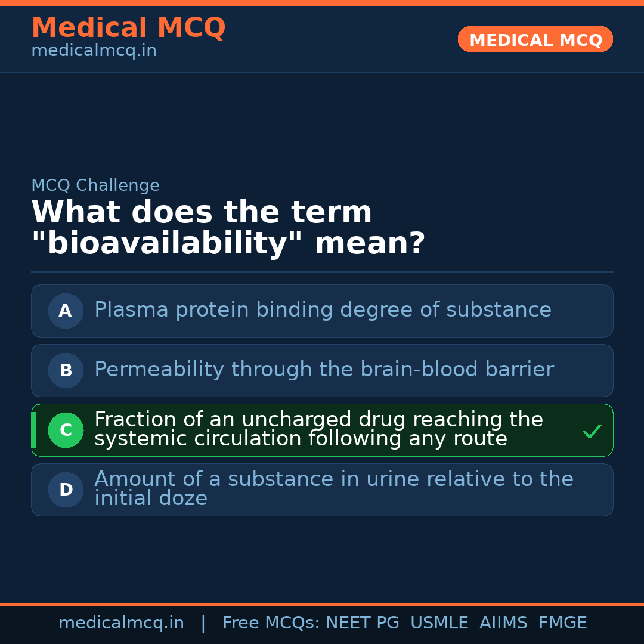Click the "MCQ Challenge" label
This screenshot has height=644, width=644.
tap(95, 185)
